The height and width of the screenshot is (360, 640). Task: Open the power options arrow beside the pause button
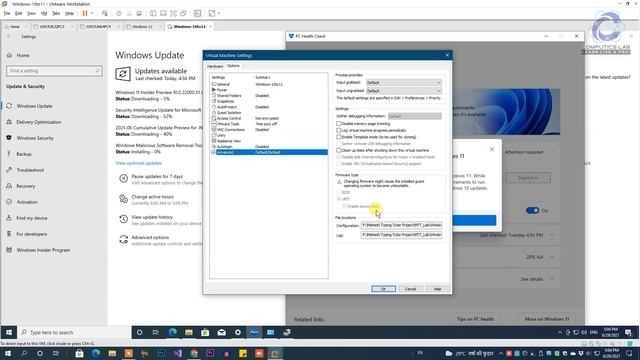pyautogui.click(x=92, y=13)
